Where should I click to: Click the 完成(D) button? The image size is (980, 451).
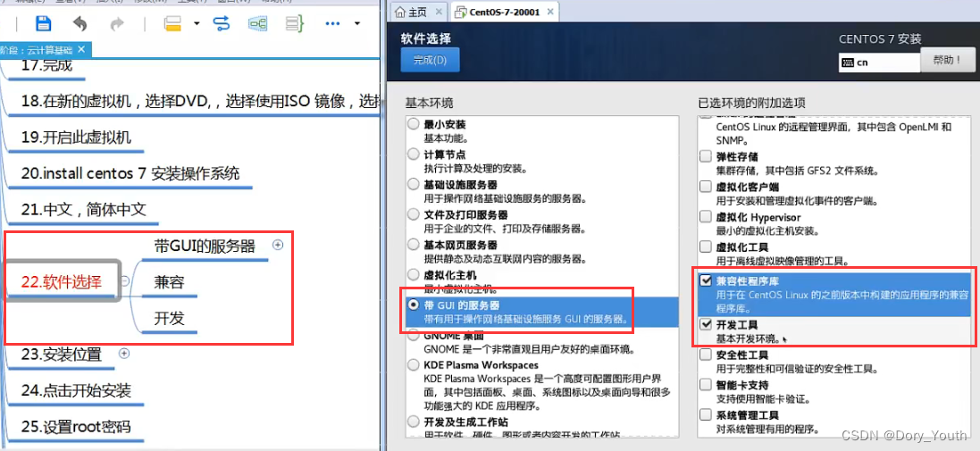[430, 60]
